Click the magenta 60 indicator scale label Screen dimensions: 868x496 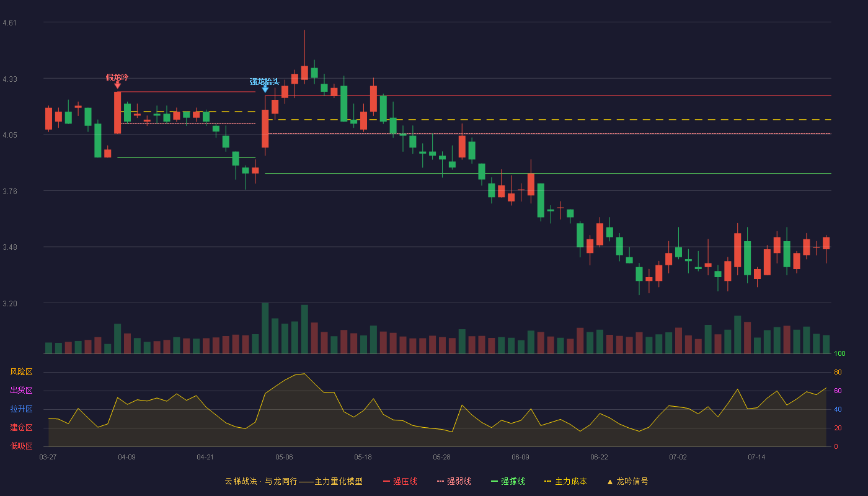click(838, 391)
